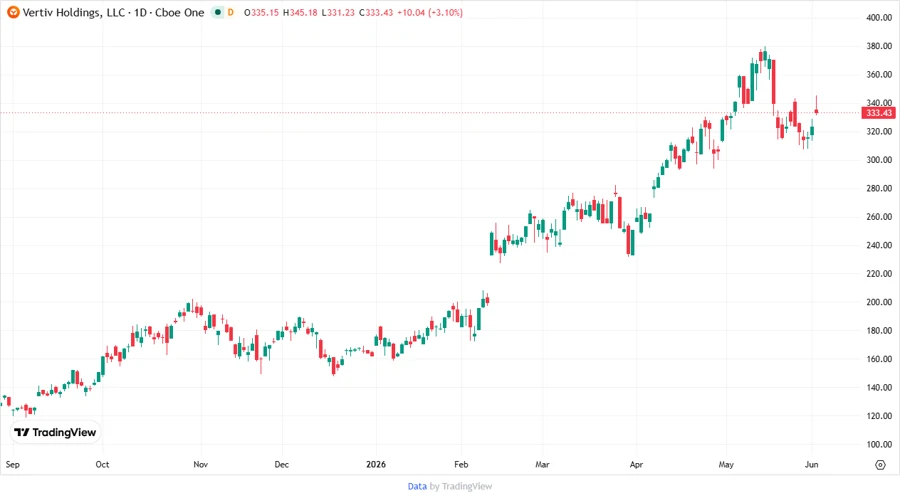This screenshot has height=498, width=900.
Task: Click the Nov time axis label
Action: point(200,464)
